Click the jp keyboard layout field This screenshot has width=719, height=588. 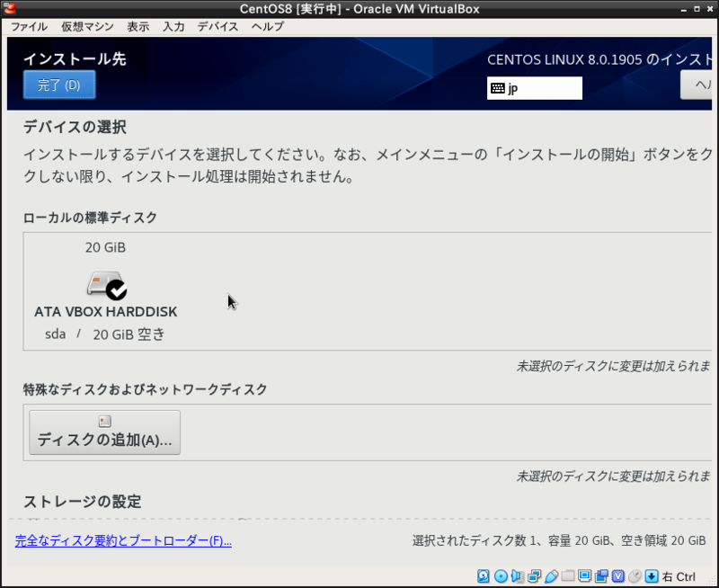point(535,88)
